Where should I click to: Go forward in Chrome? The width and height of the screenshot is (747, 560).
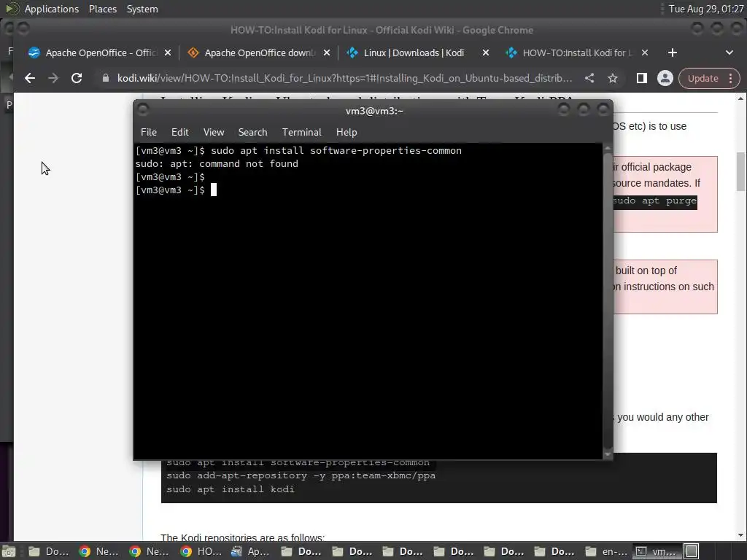53,78
